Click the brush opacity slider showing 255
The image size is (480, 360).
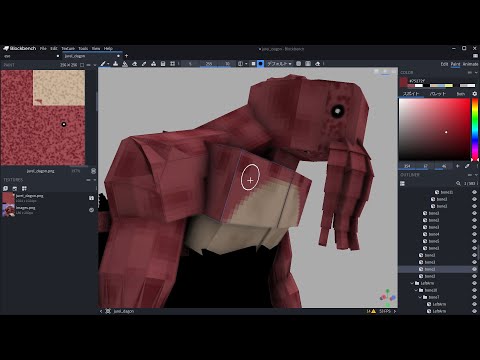(x=209, y=63)
